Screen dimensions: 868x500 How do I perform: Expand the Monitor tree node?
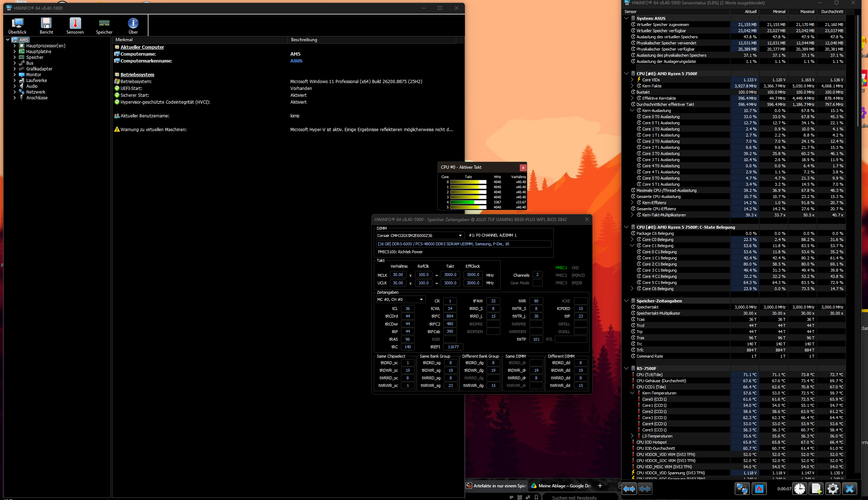tap(14, 75)
